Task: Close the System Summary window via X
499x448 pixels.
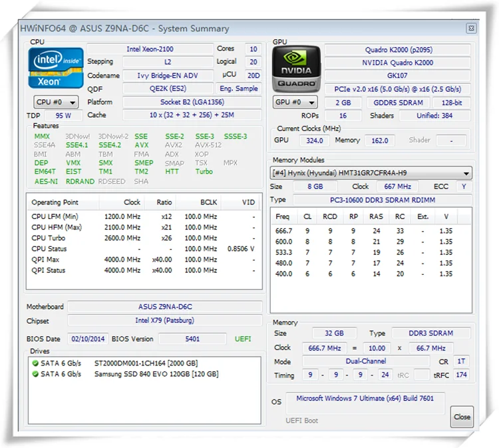Action: [x=471, y=29]
